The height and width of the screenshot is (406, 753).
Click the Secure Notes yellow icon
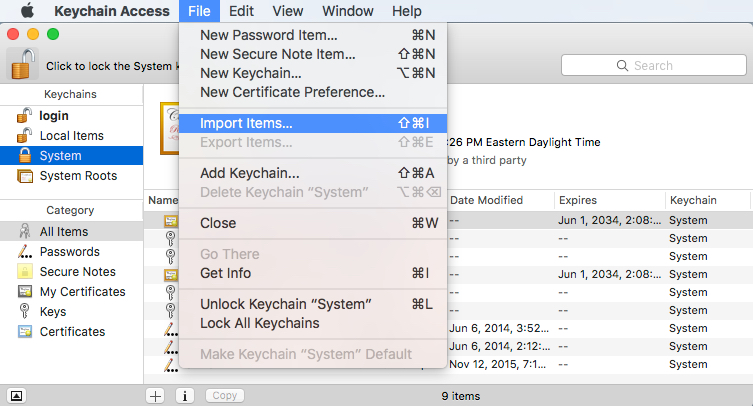[24, 271]
